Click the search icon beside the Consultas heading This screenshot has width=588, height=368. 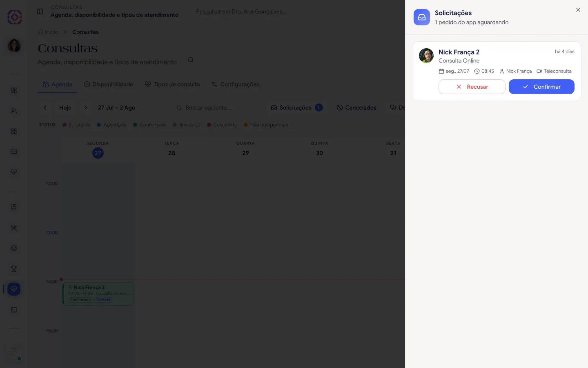tap(191, 60)
